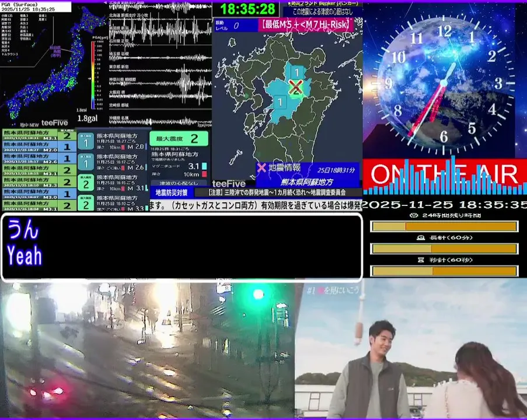
Task: Click the 振動レベル 0 indicator
Action: (x=235, y=26)
